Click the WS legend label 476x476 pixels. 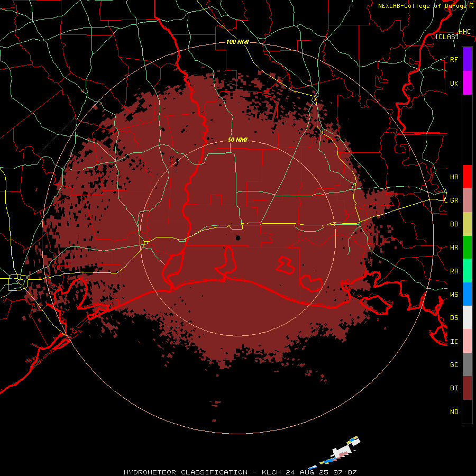(x=454, y=295)
